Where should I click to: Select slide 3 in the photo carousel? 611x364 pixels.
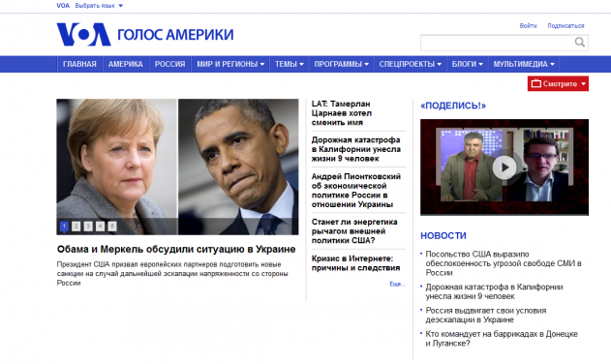coord(88,226)
